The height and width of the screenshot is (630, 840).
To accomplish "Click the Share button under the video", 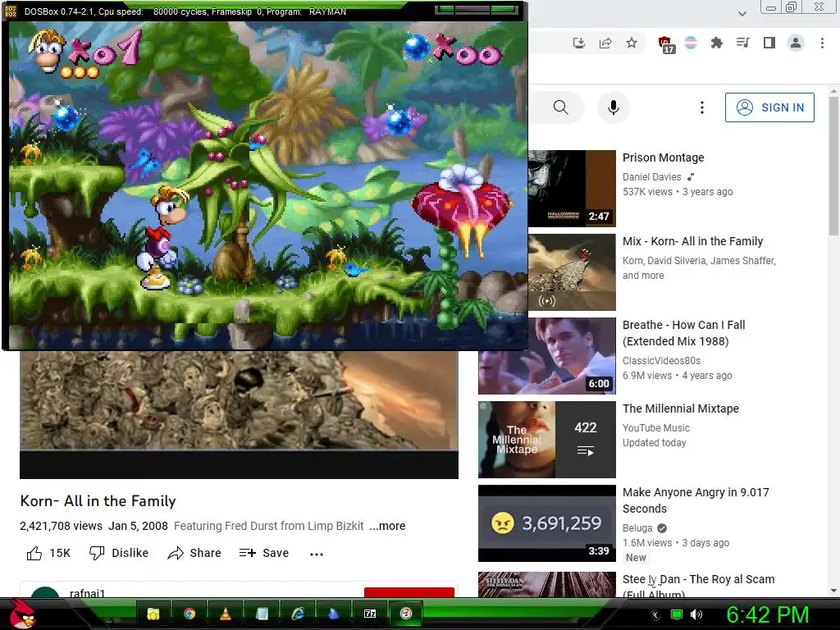I will (194, 553).
